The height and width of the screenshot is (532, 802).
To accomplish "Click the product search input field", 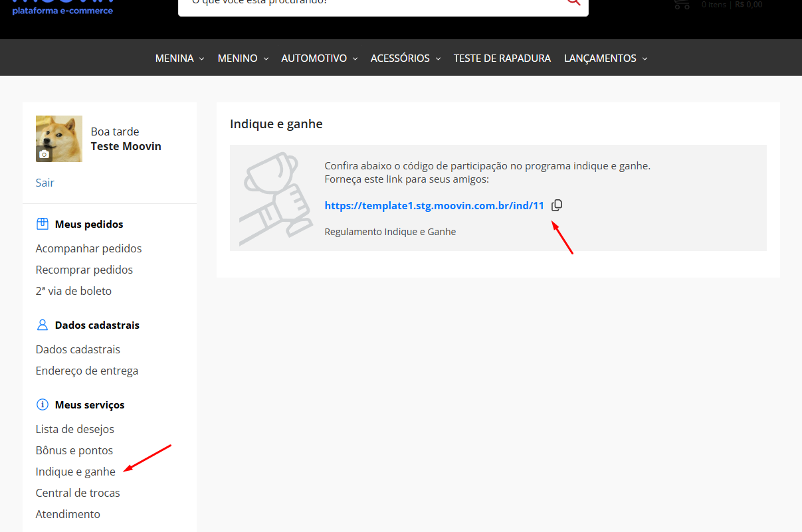I will click(372, 3).
